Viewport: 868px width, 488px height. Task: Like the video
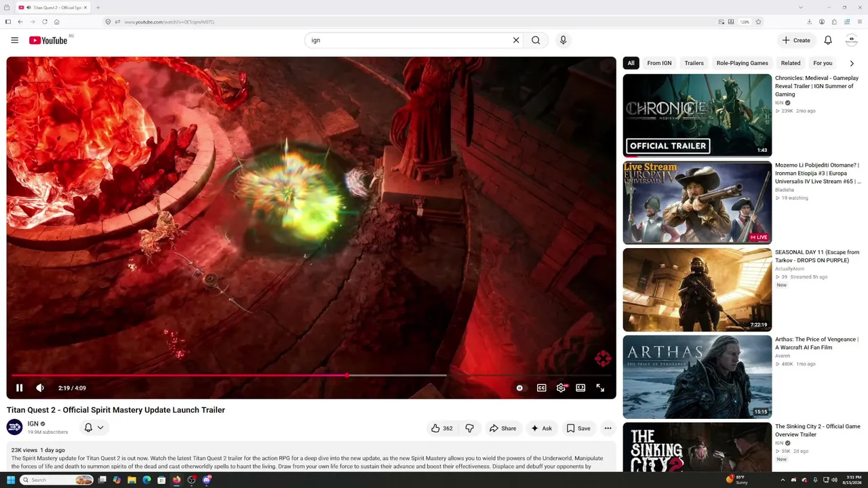point(441,428)
